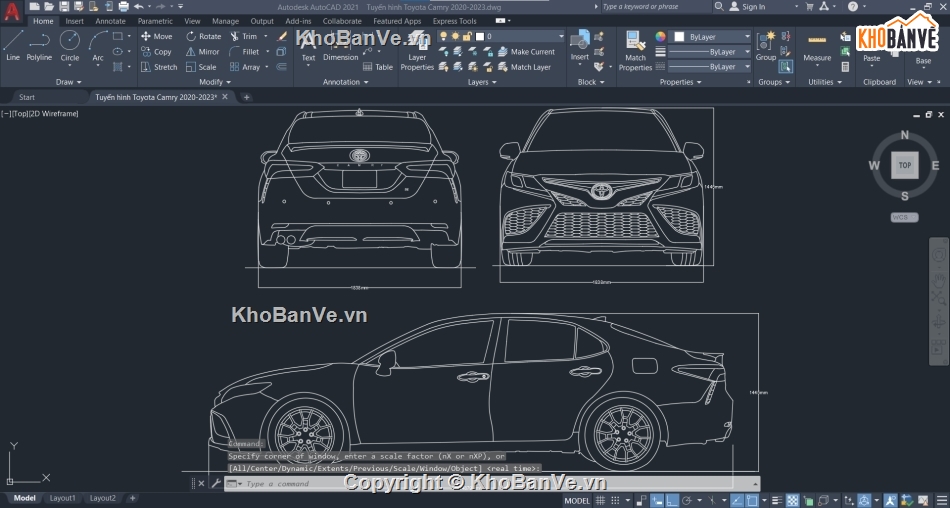The width and height of the screenshot is (950, 508).
Task: Open the Text annotation tool
Action: [308, 46]
